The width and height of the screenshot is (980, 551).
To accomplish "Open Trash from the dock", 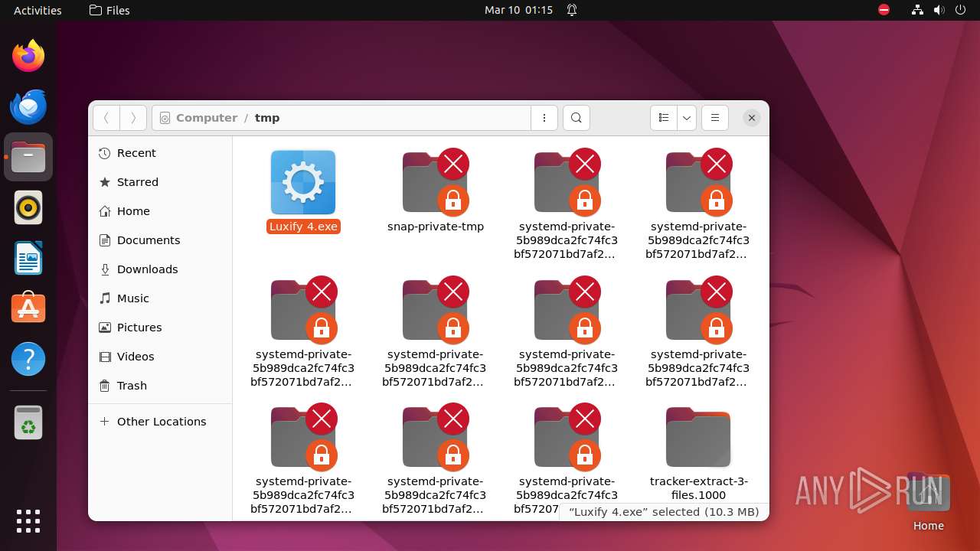I will click(28, 422).
